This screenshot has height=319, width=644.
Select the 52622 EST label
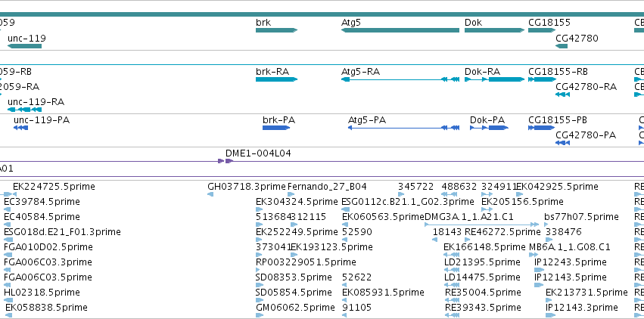[x=357, y=277]
